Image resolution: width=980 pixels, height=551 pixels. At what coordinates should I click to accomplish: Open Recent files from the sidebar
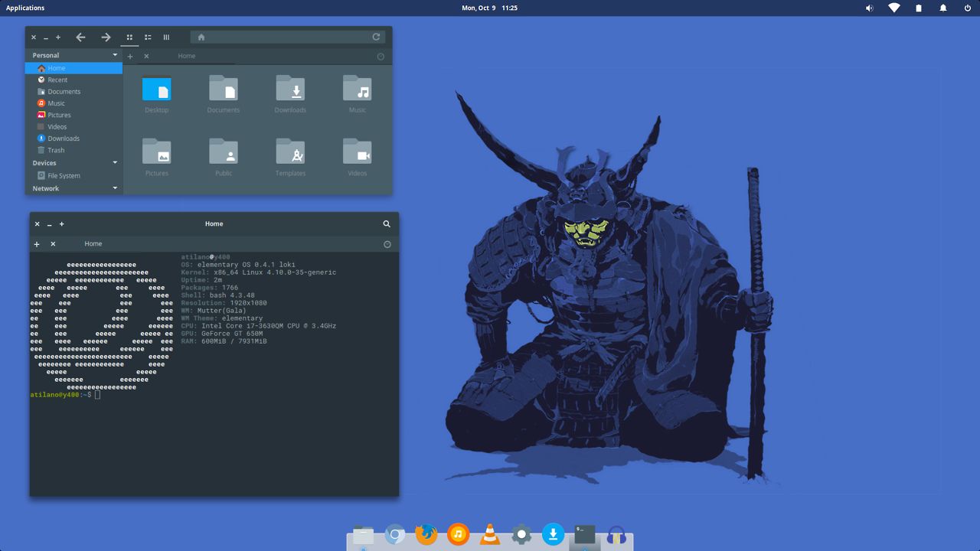tap(57, 80)
